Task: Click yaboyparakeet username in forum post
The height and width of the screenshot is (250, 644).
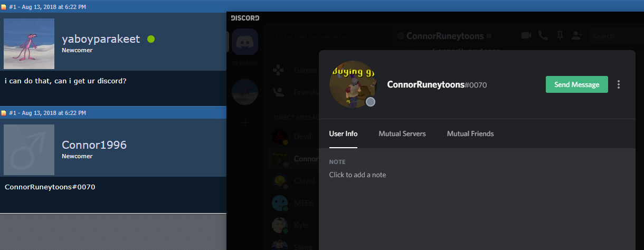Action: pyautogui.click(x=101, y=39)
